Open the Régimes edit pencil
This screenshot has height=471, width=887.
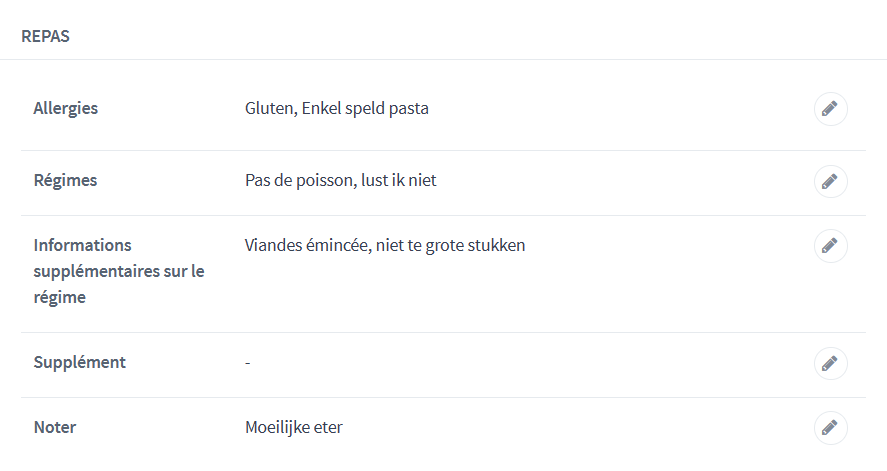[830, 182]
